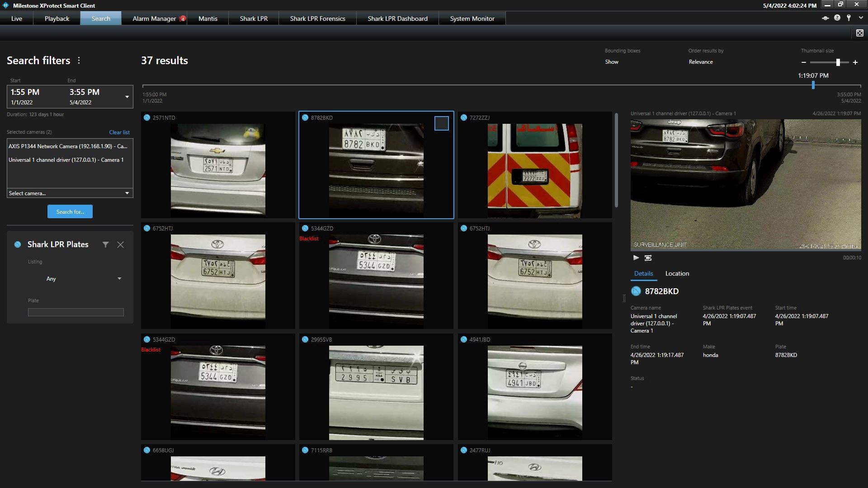Decrease thumbnail size with minus
This screenshot has height=488, width=868.
point(803,62)
